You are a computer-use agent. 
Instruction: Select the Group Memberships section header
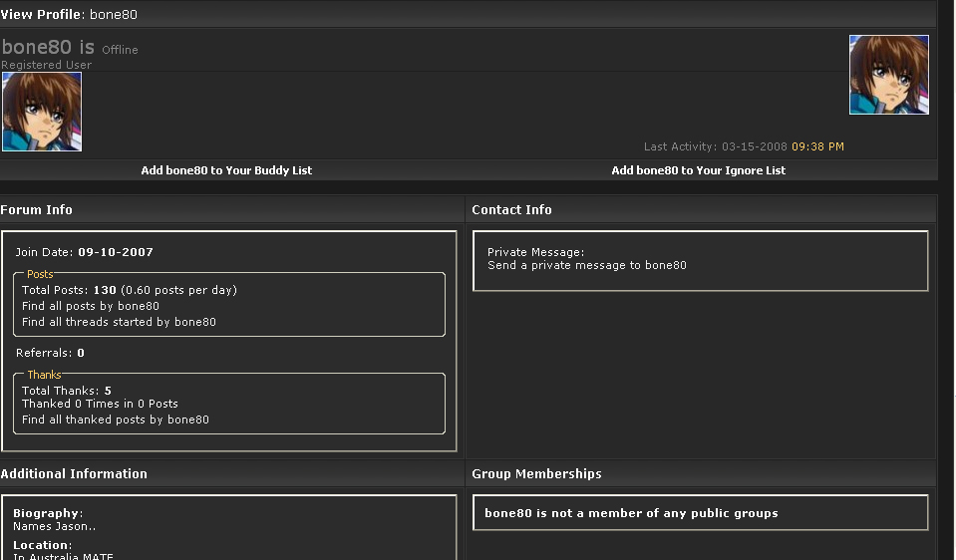coord(536,473)
